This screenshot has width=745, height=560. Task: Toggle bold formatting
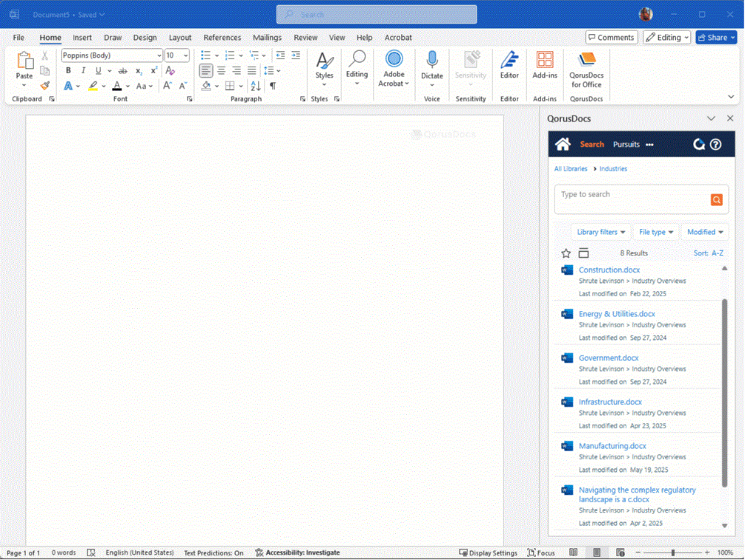click(x=68, y=71)
